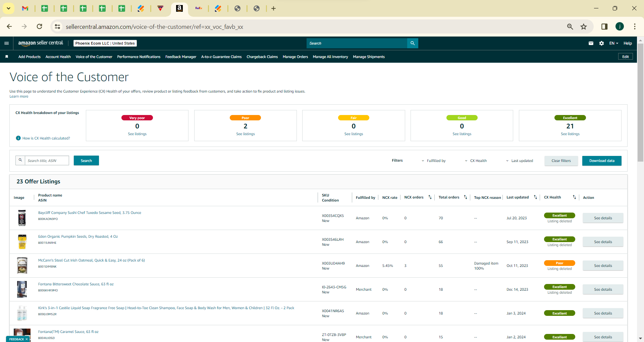The width and height of the screenshot is (644, 342).
Task: Click How is CX Health calculated link
Action: (46, 138)
